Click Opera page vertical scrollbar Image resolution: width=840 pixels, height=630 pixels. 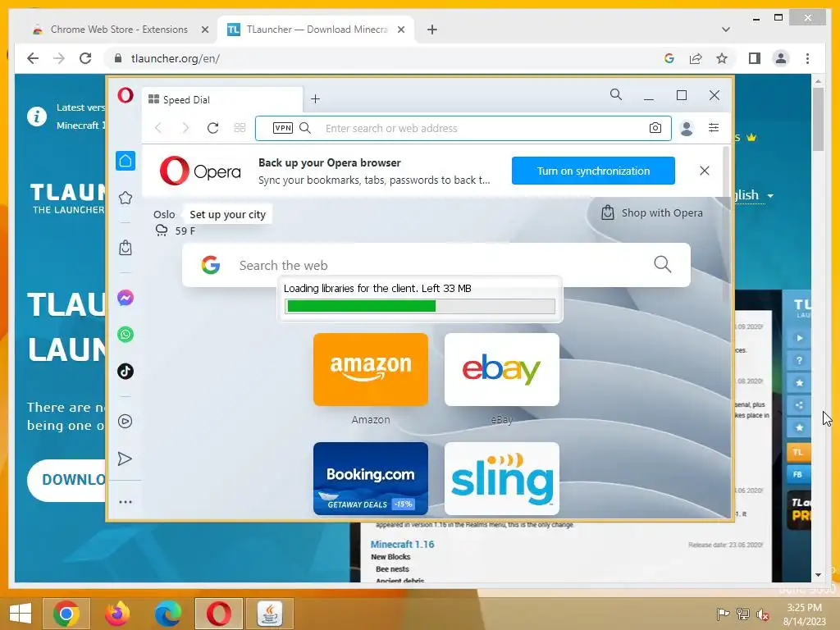(x=727, y=222)
